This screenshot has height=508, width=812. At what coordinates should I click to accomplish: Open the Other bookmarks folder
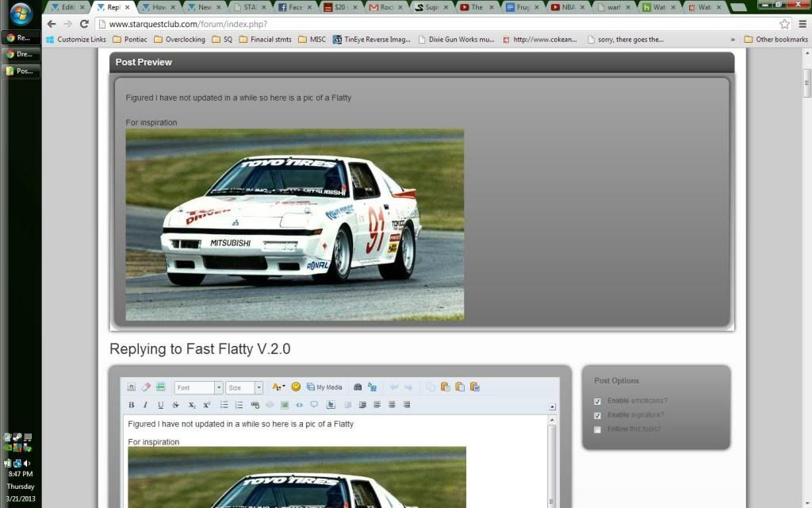(776, 40)
